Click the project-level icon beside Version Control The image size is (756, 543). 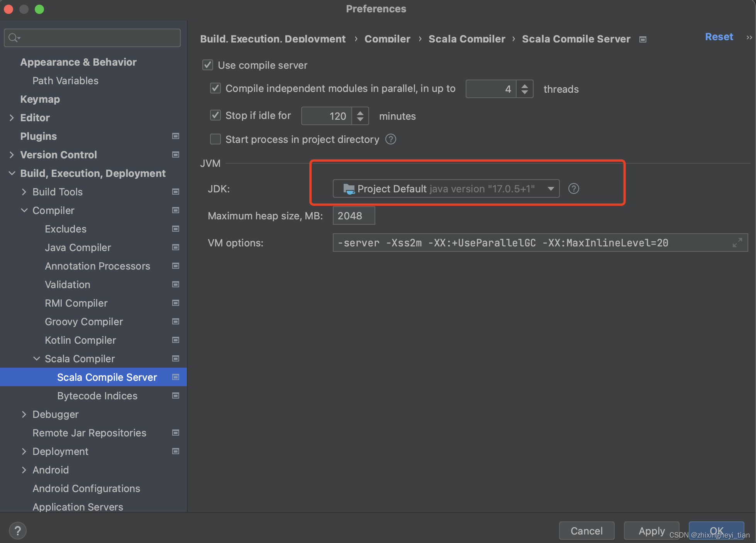(176, 154)
